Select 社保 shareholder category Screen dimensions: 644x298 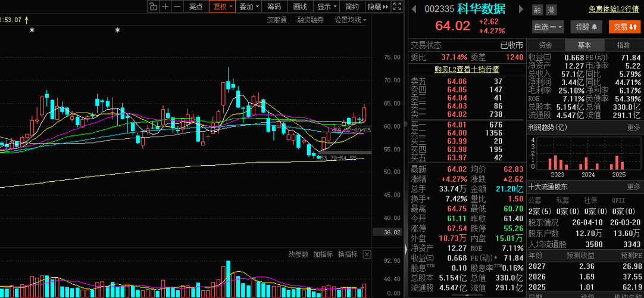pos(590,201)
